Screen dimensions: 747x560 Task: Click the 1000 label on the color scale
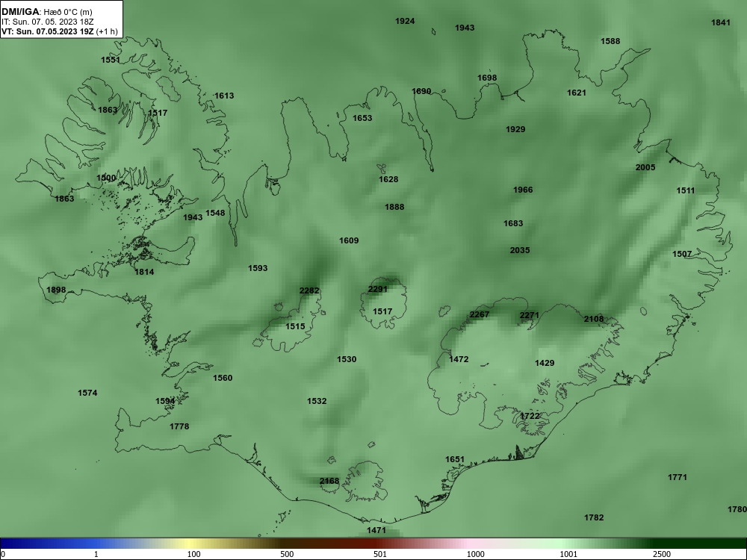[475, 554]
